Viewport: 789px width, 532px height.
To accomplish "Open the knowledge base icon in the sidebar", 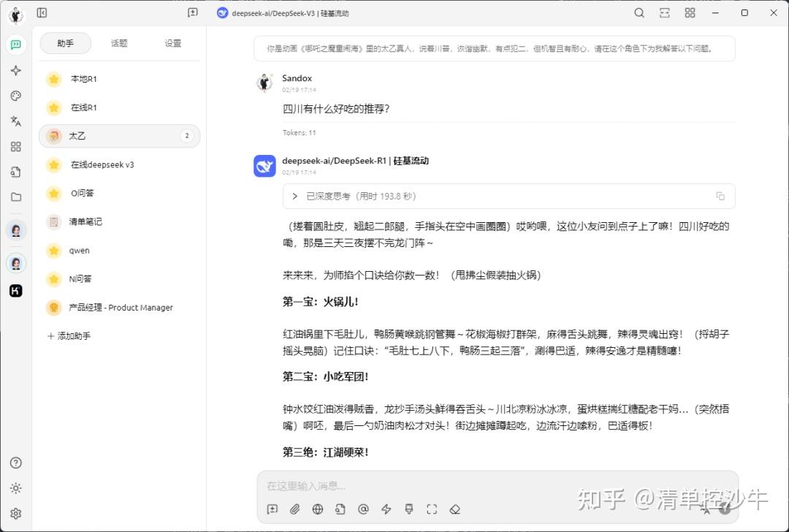I will tap(15, 172).
